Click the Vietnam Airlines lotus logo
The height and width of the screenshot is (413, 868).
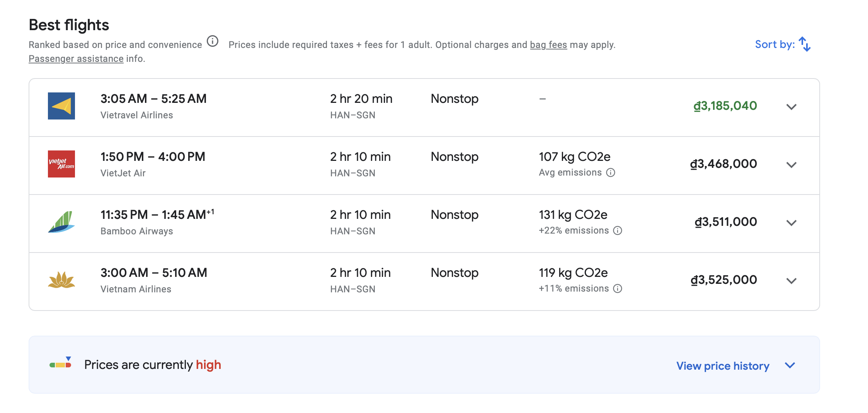[61, 280]
